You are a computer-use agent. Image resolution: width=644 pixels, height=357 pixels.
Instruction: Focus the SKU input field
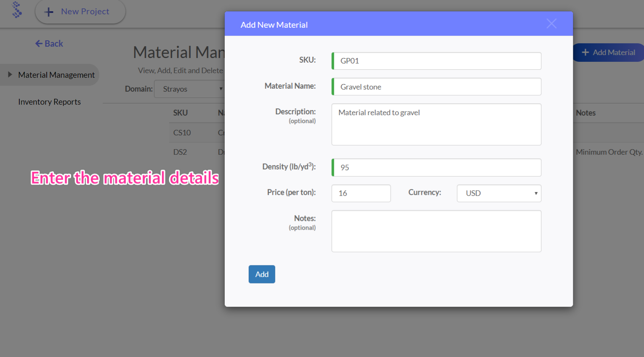pyautogui.click(x=436, y=61)
